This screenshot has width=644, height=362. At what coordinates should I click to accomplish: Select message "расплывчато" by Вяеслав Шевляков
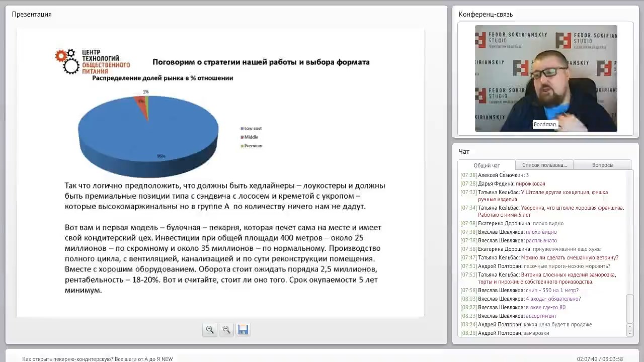[541, 240]
